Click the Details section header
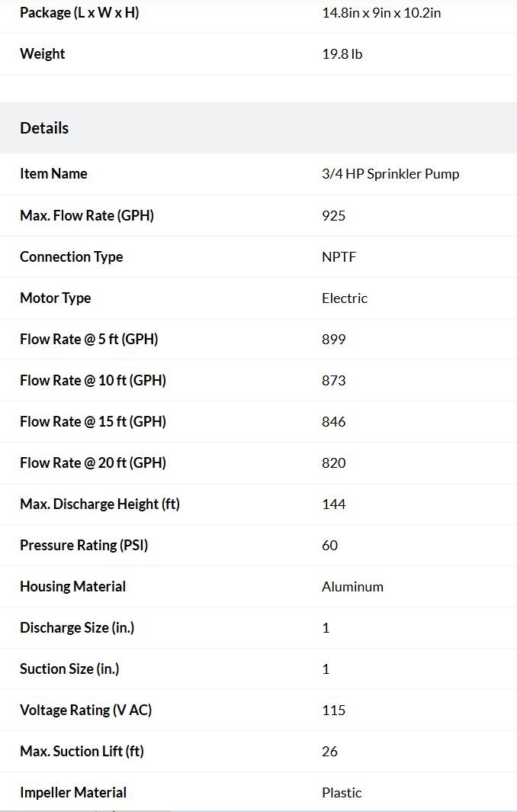 [x=44, y=128]
